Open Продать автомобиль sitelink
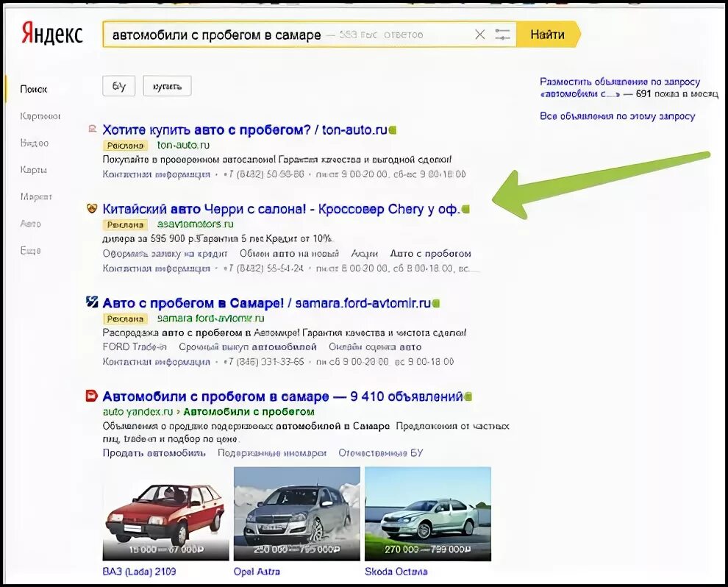Viewport: 728px width, 587px height. 154,453
